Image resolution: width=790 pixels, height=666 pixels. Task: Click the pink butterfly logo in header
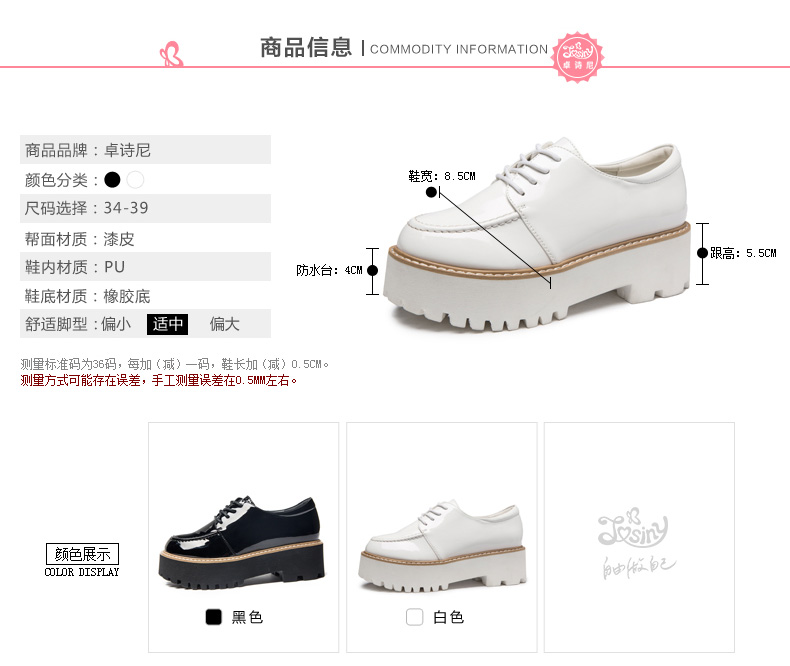[x=171, y=54]
